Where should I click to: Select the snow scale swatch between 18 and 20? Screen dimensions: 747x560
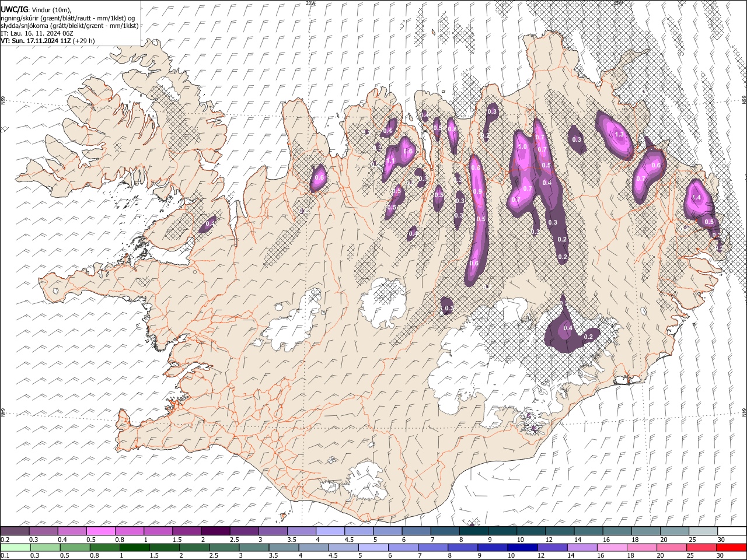tap(645, 531)
